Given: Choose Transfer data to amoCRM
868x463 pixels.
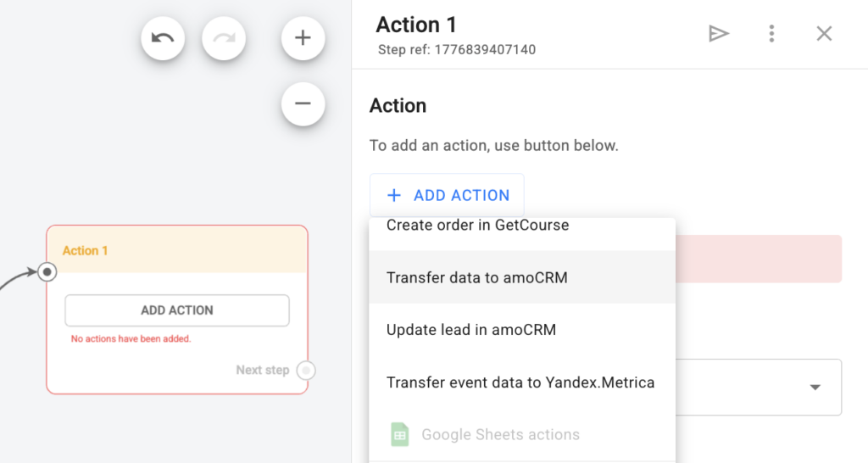Looking at the screenshot, I should pyautogui.click(x=476, y=277).
